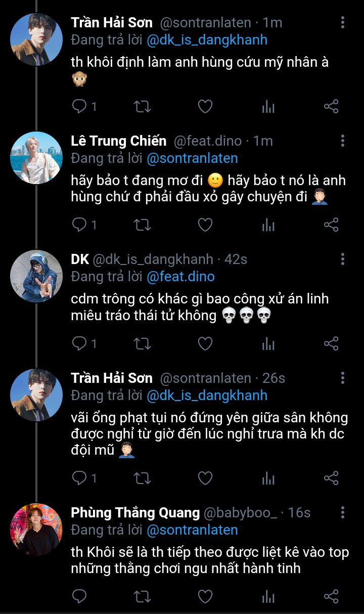Like Trần Hải Sơn's first tweet

205,106
